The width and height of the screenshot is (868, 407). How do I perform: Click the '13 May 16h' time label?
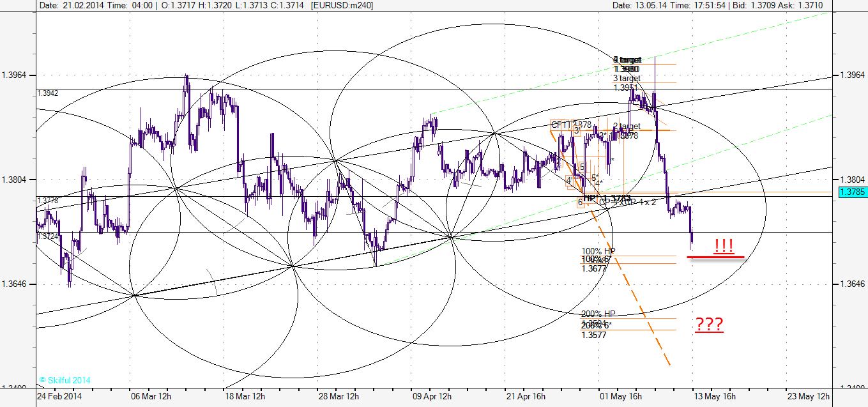713,396
